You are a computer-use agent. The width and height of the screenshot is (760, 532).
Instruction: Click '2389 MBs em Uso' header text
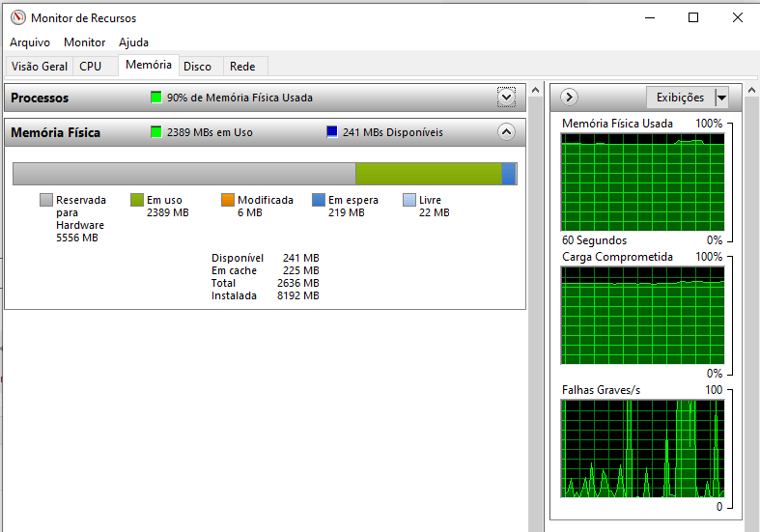(210, 132)
